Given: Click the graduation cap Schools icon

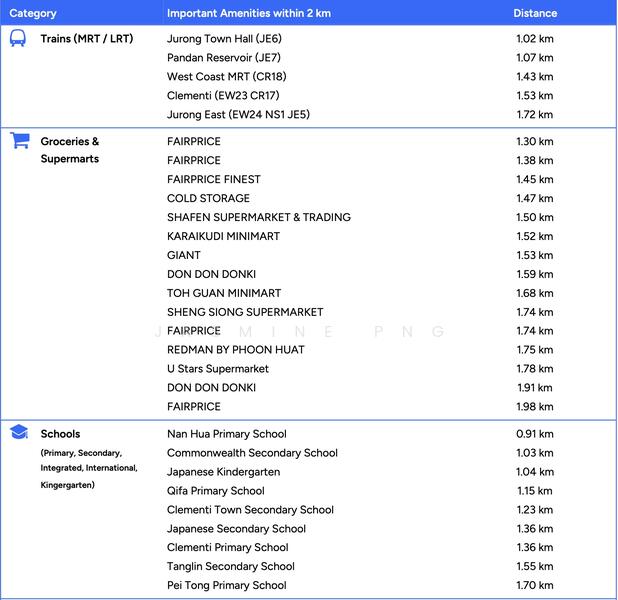Looking at the screenshot, I should click(x=19, y=433).
